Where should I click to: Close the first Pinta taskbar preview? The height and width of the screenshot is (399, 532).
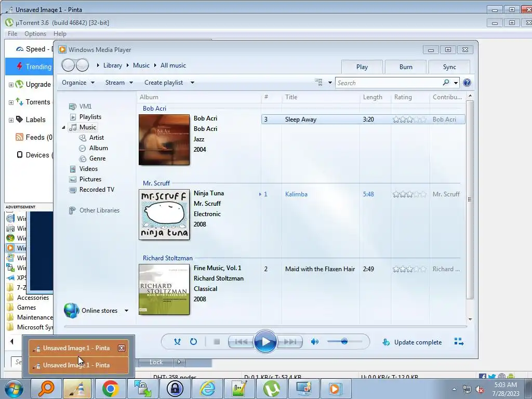[x=122, y=348]
